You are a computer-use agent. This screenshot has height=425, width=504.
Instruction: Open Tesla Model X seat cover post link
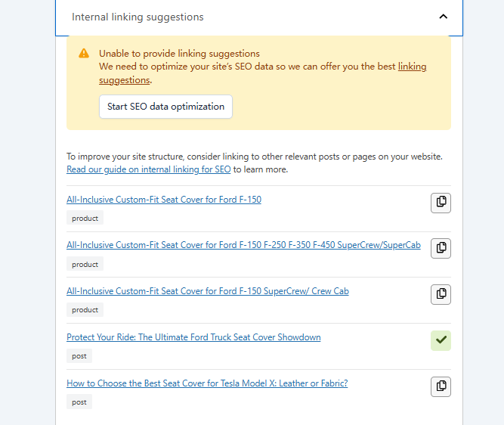tap(207, 383)
